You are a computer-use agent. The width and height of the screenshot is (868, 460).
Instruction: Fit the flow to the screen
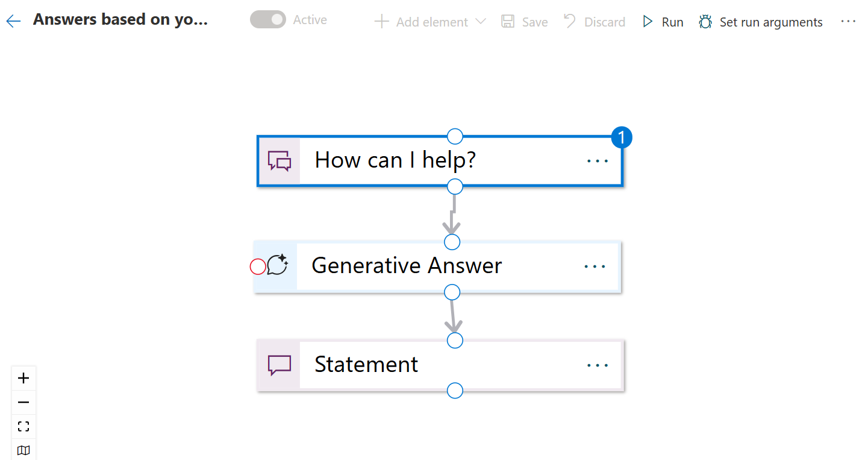pos(23,426)
